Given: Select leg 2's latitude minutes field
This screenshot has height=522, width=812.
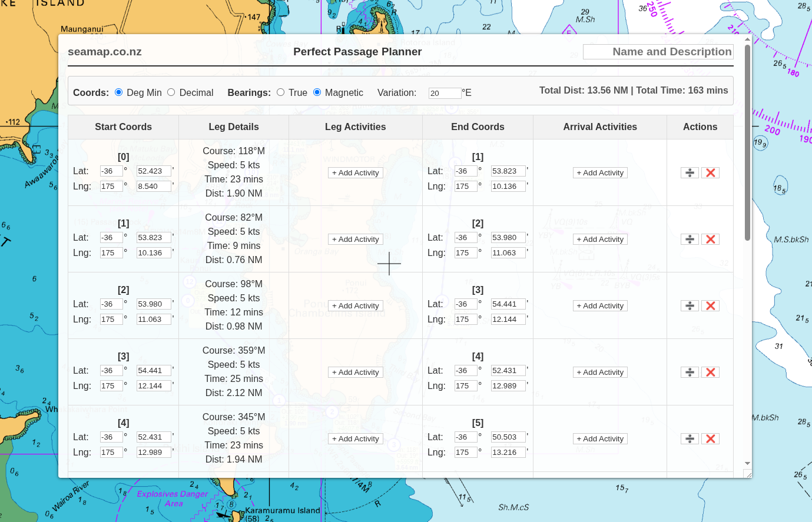Looking at the screenshot, I should [x=154, y=304].
